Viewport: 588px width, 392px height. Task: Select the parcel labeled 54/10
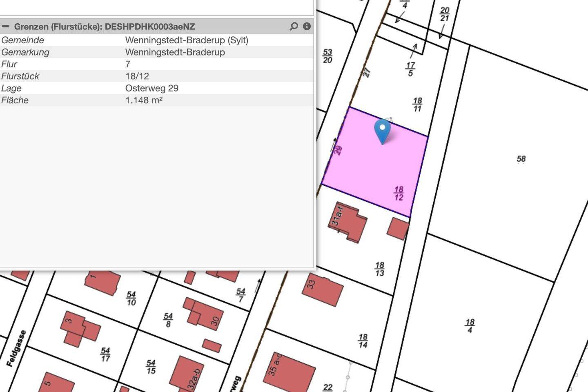[131, 298]
